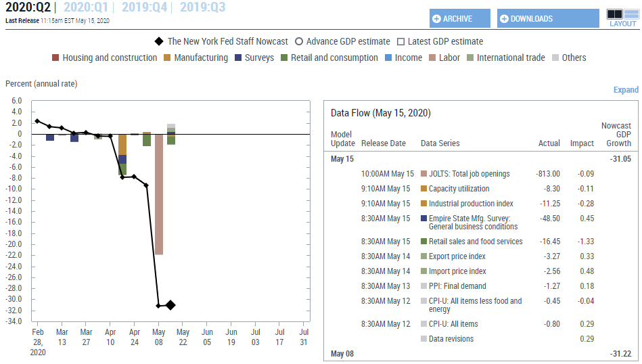Screen dimensions: 642x364
Task: Switch to the 2019:Q4 tab
Action: click(144, 7)
